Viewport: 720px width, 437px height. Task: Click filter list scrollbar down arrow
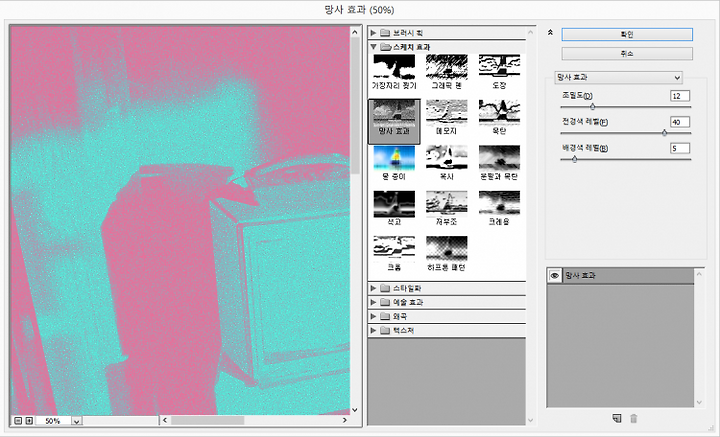click(x=531, y=420)
